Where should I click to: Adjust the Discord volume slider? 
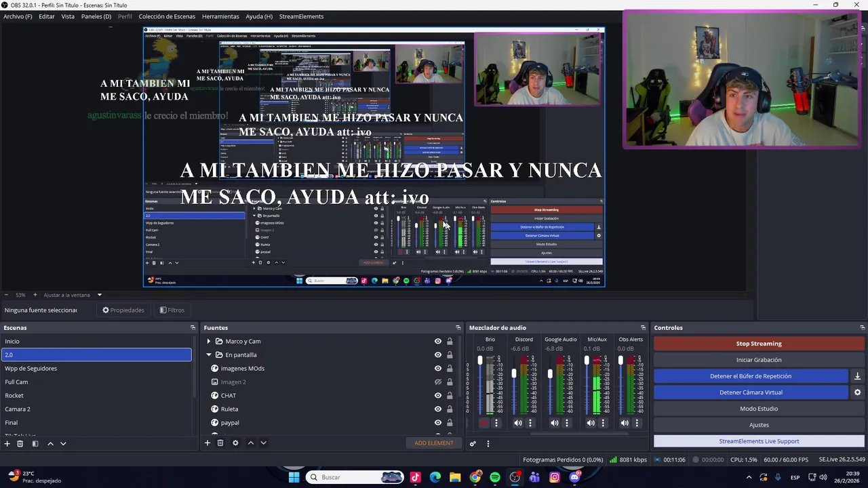(x=514, y=373)
